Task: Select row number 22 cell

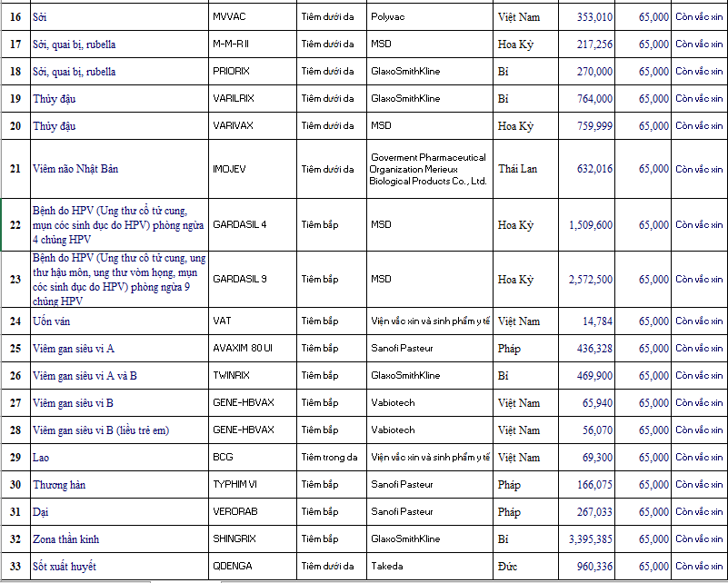Action: pos(15,225)
